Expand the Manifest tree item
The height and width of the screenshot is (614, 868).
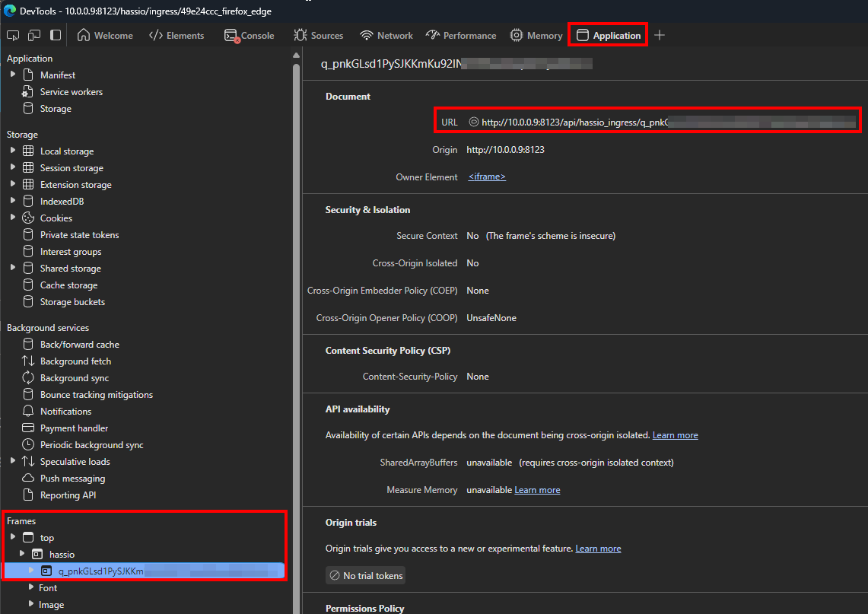[13, 75]
